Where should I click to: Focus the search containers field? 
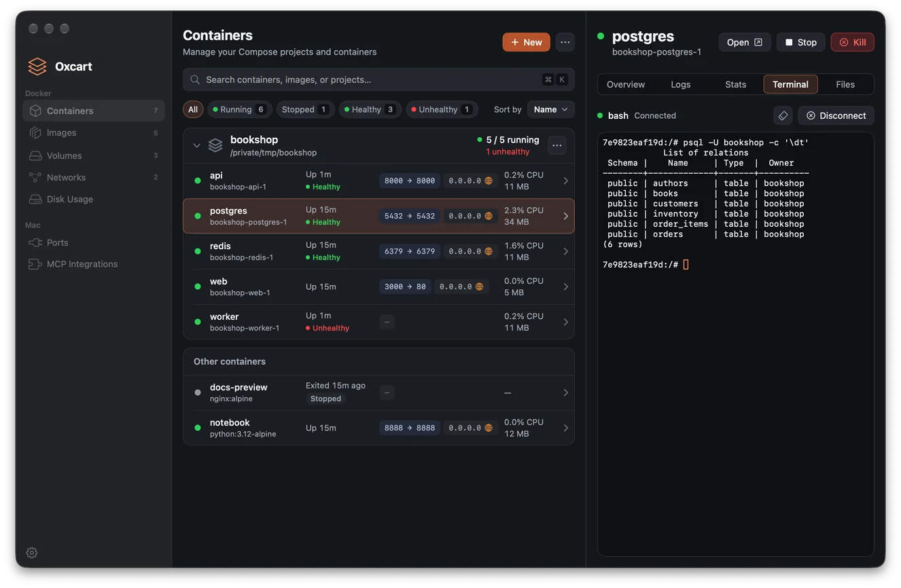(x=378, y=79)
